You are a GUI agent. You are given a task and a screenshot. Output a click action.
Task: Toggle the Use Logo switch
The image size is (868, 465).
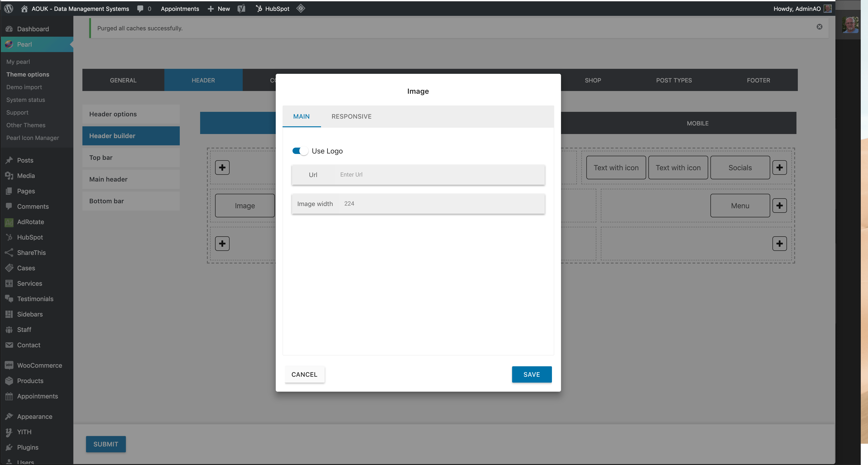(300, 151)
